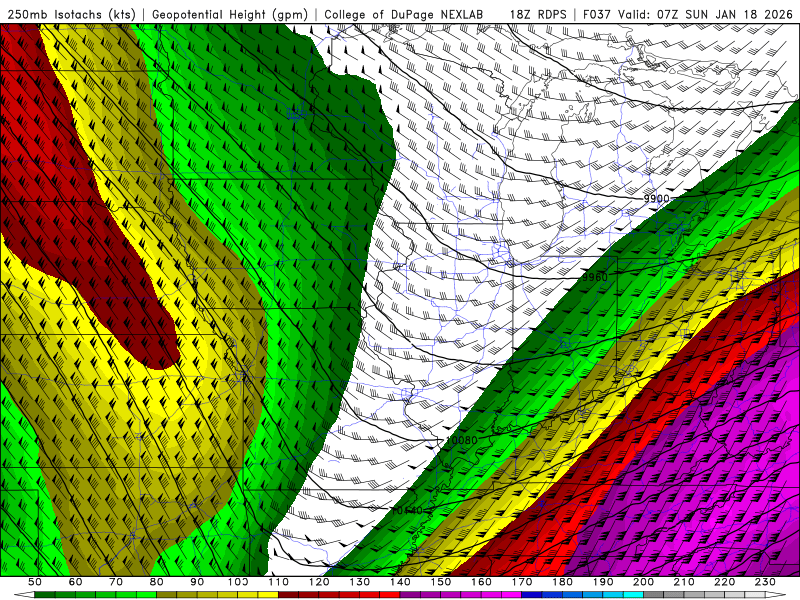Click the left arrow end of the color bar

[24, 595]
